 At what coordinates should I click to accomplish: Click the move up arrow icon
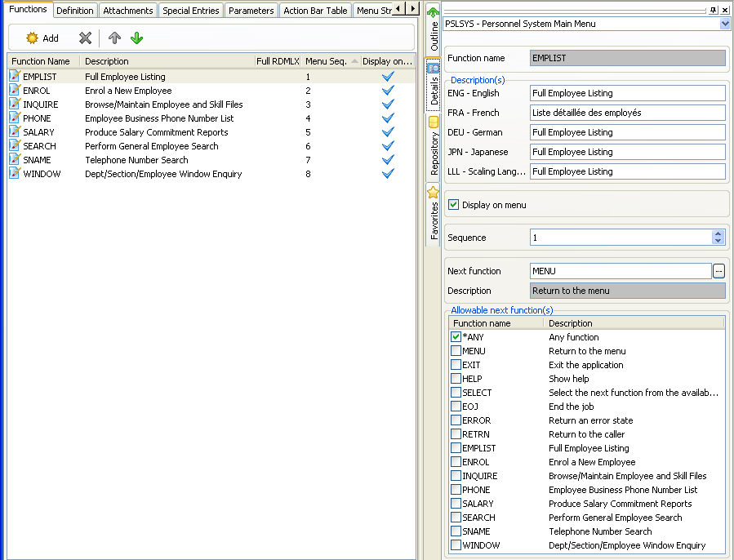115,38
